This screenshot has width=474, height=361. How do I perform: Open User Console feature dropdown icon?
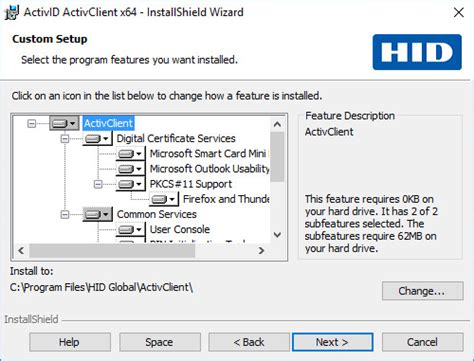(x=130, y=229)
